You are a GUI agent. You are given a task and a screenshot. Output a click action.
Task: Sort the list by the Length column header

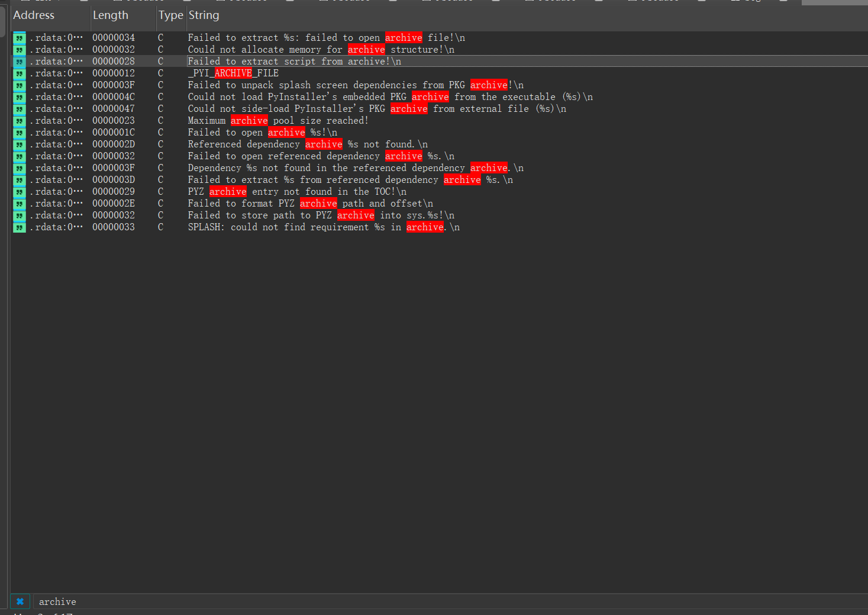tap(110, 15)
